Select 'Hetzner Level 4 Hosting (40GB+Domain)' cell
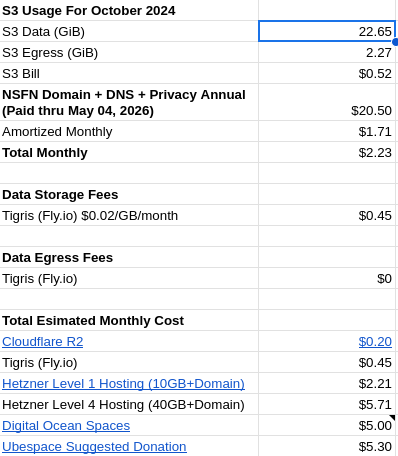Image resolution: width=398 pixels, height=456 pixels. point(129,404)
